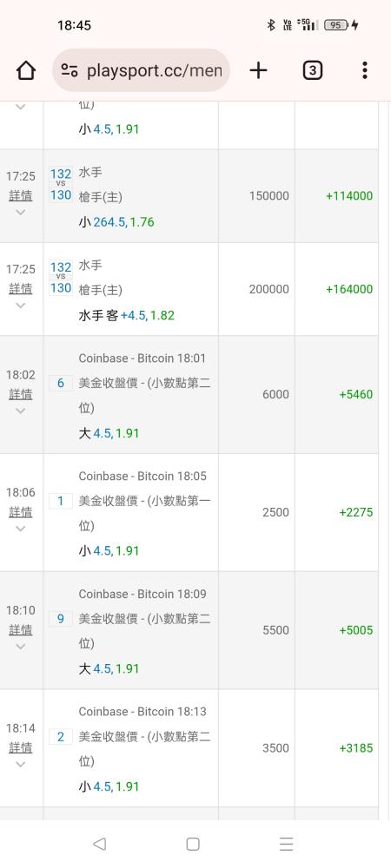The height and width of the screenshot is (868, 391).
Task: Open a new tab with plus icon
Action: [x=258, y=70]
